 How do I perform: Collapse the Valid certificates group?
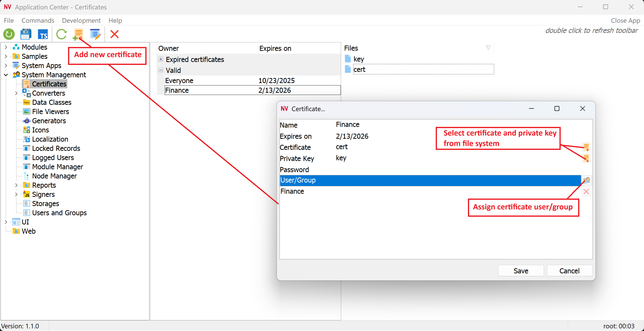click(x=161, y=70)
